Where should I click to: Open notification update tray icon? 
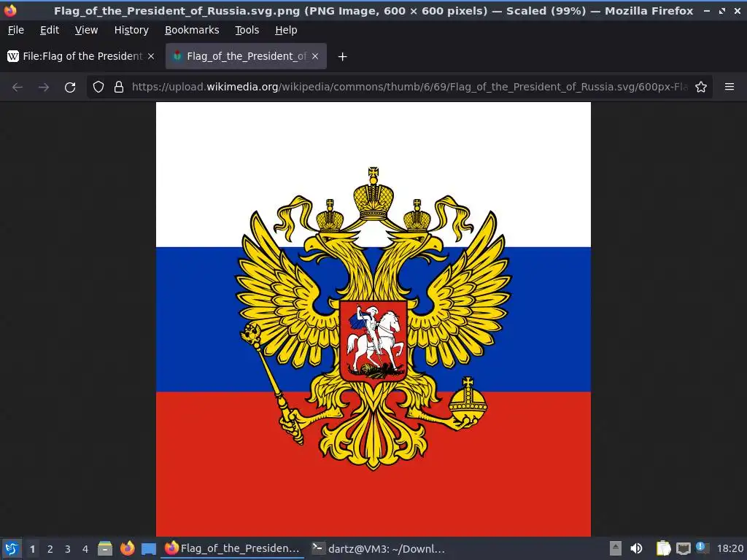703,548
